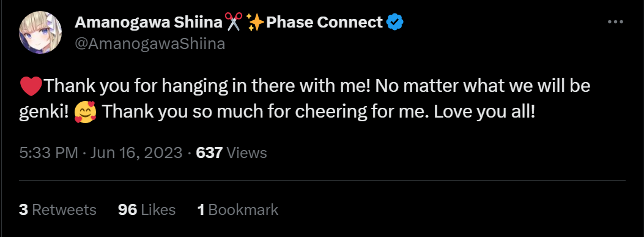Click the smiling face with hearts emoji
The width and height of the screenshot is (644, 237).
[x=86, y=112]
